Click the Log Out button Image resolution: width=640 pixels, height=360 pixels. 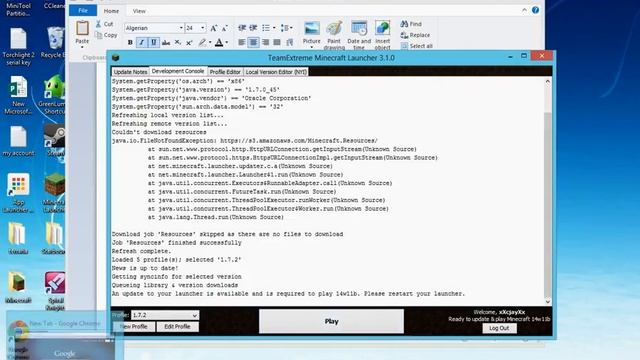click(499, 328)
